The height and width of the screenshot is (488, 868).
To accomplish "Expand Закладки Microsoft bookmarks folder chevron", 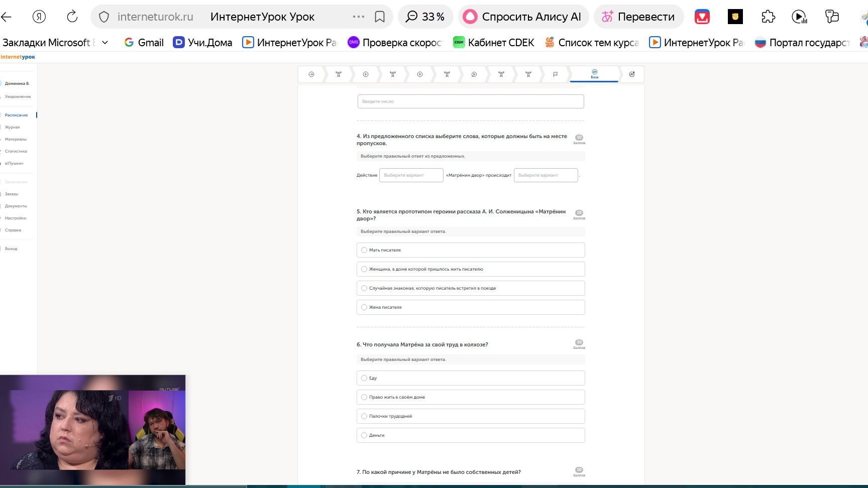I will (105, 43).
